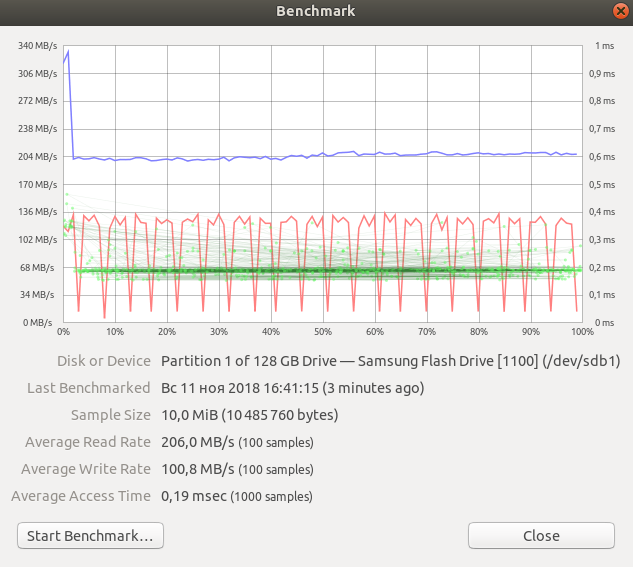The image size is (633, 567).
Task: Click the 0,8 ms axis label
Action: [602, 100]
